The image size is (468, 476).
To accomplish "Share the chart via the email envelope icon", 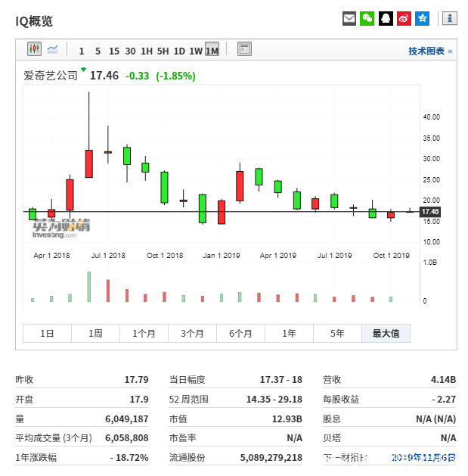I will pyautogui.click(x=349, y=18).
